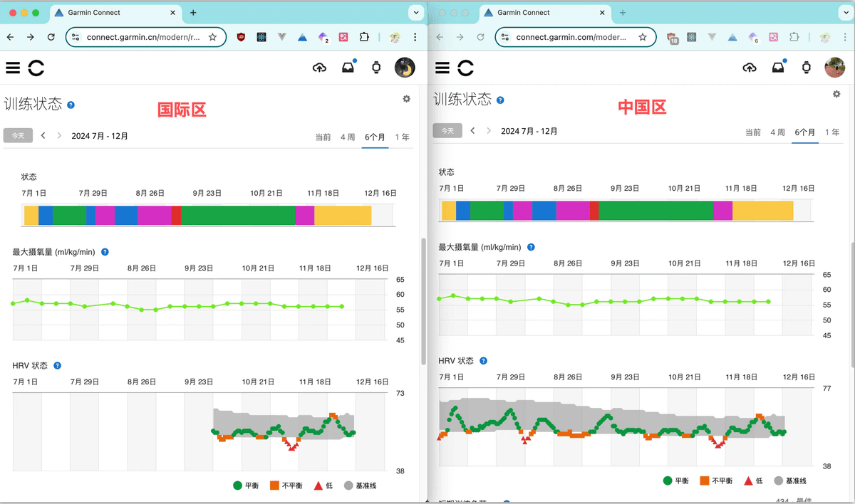This screenshot has height=504, width=855.
Task: Open hamburger menu in left Garmin window
Action: click(x=13, y=68)
